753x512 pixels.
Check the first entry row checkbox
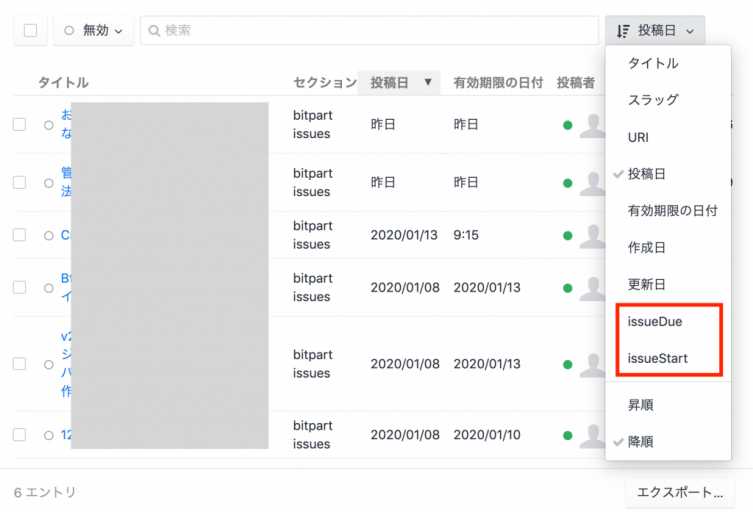pos(19,125)
